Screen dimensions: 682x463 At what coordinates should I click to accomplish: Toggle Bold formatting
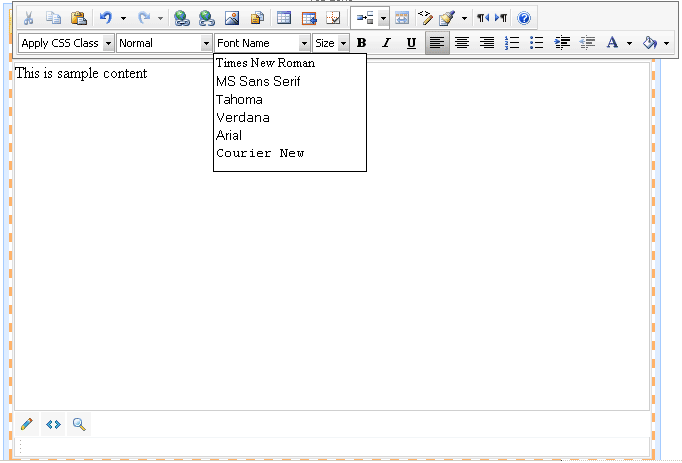tap(361, 43)
